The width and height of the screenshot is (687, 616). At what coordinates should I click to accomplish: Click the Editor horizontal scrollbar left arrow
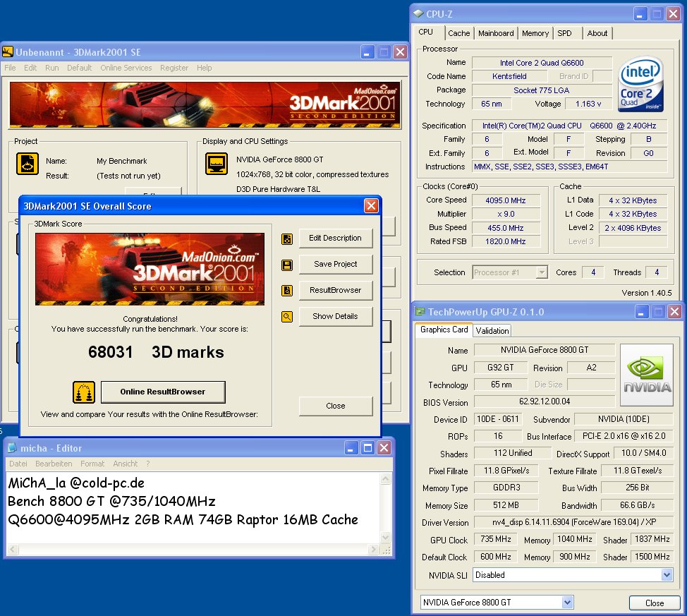(x=12, y=550)
